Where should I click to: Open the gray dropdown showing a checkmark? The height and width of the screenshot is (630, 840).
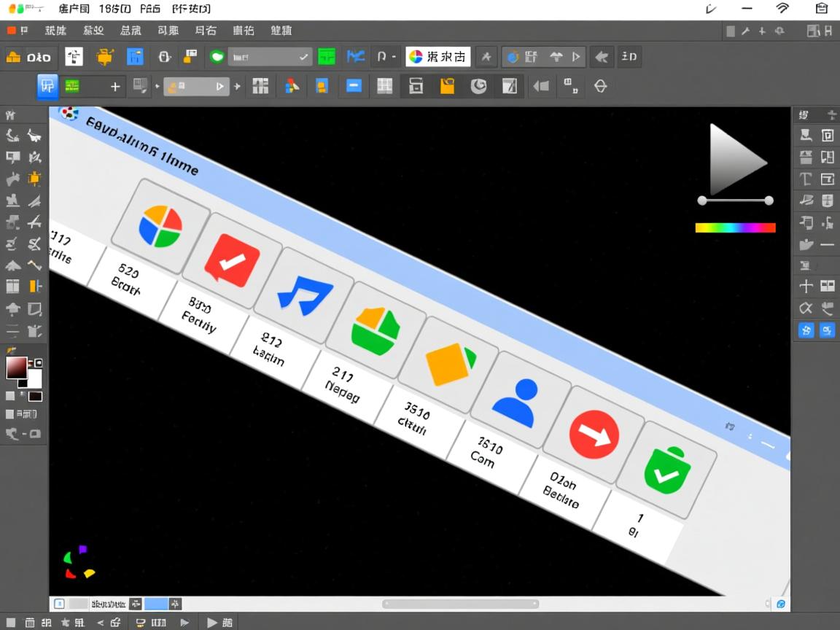[x=270, y=57]
